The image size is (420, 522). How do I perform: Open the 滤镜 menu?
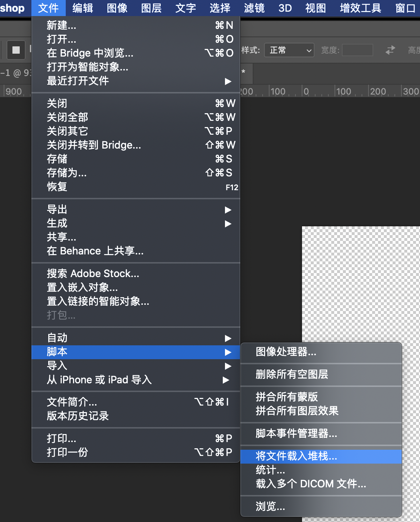click(x=254, y=8)
